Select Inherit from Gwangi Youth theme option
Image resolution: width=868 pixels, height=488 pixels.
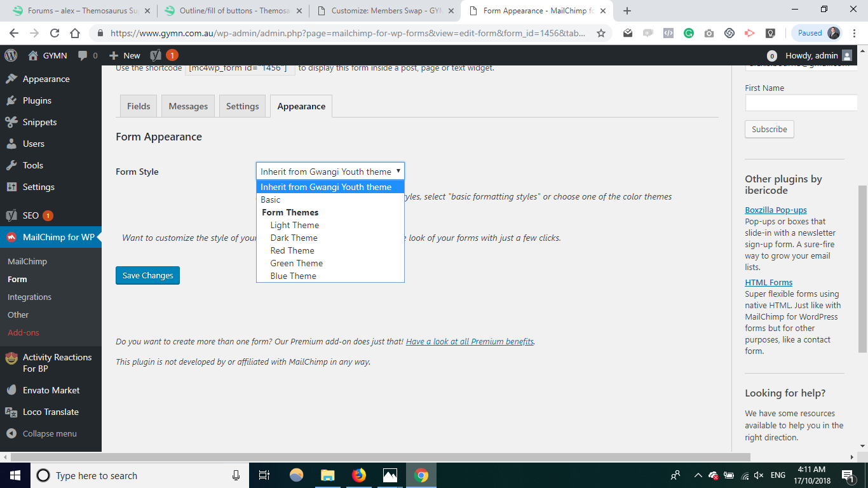[330, 187]
